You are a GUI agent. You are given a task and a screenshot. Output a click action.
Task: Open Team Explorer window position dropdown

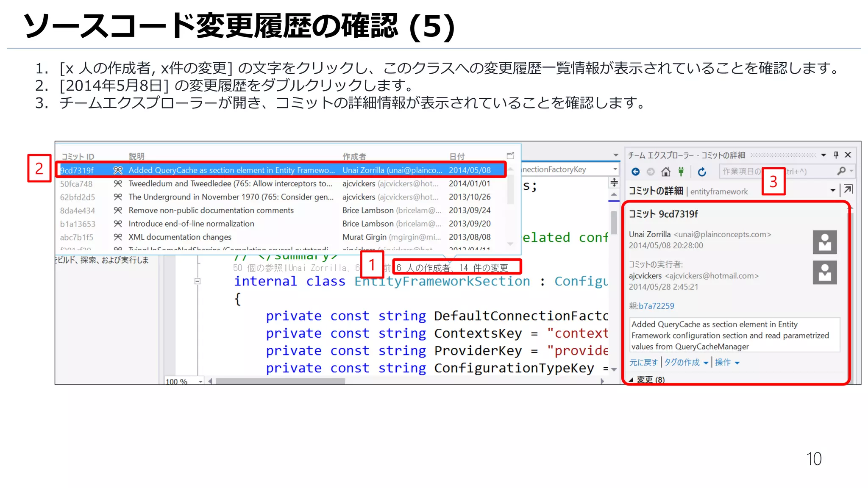coord(823,155)
